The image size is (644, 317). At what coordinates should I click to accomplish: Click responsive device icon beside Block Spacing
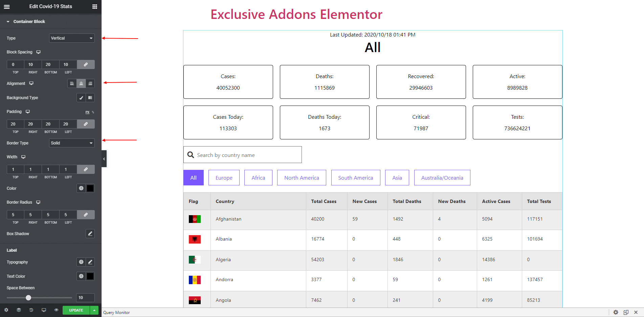[38, 52]
